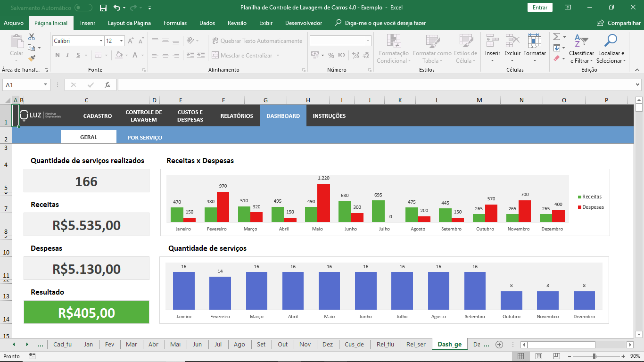
Task: Toggle bold with the N button
Action: [57, 55]
